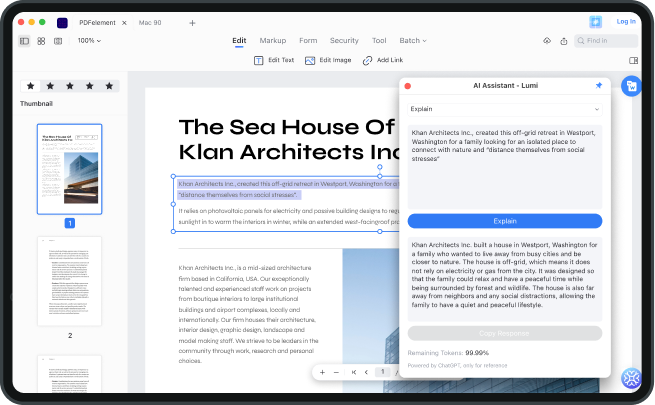Screen dimensions: 655x405
Task: Toggle the sidebar panel icon
Action: (24, 41)
